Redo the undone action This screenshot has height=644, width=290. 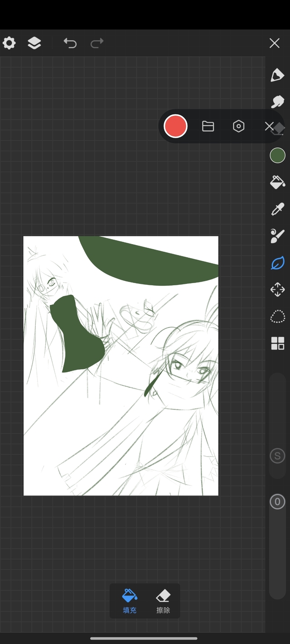[97, 43]
